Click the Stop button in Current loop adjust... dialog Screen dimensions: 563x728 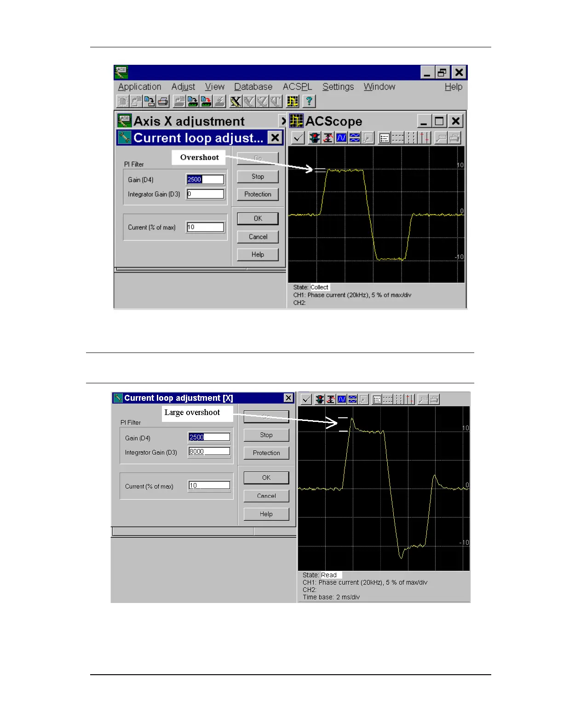tap(258, 176)
